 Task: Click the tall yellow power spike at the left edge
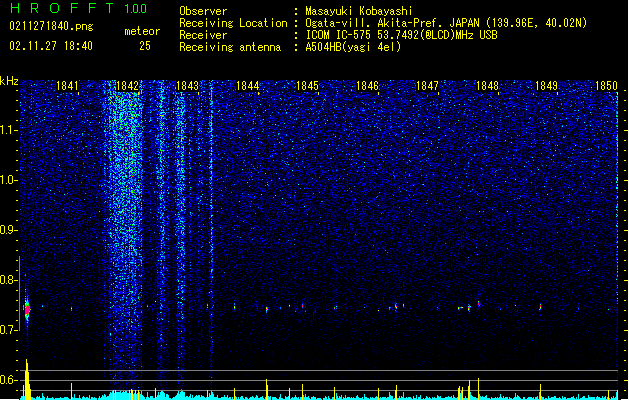tap(27, 379)
